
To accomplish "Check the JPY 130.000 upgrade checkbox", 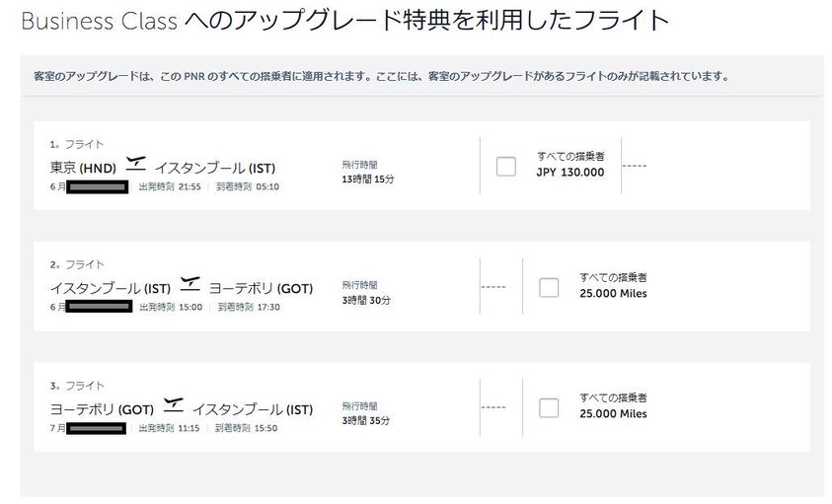I will click(x=506, y=166).
